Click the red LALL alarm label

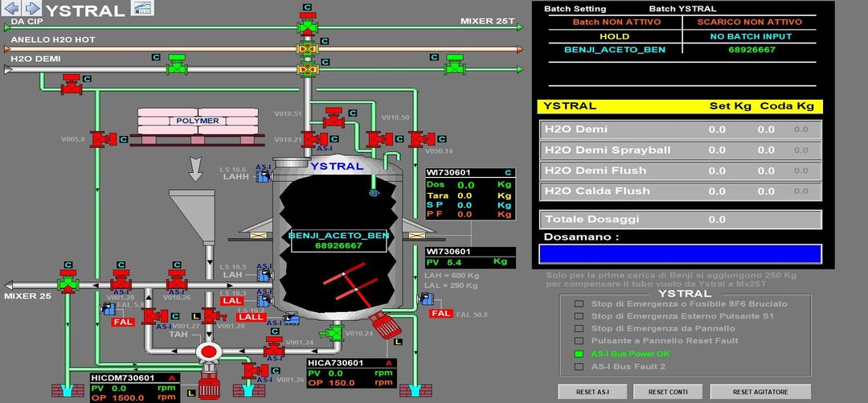pos(250,317)
